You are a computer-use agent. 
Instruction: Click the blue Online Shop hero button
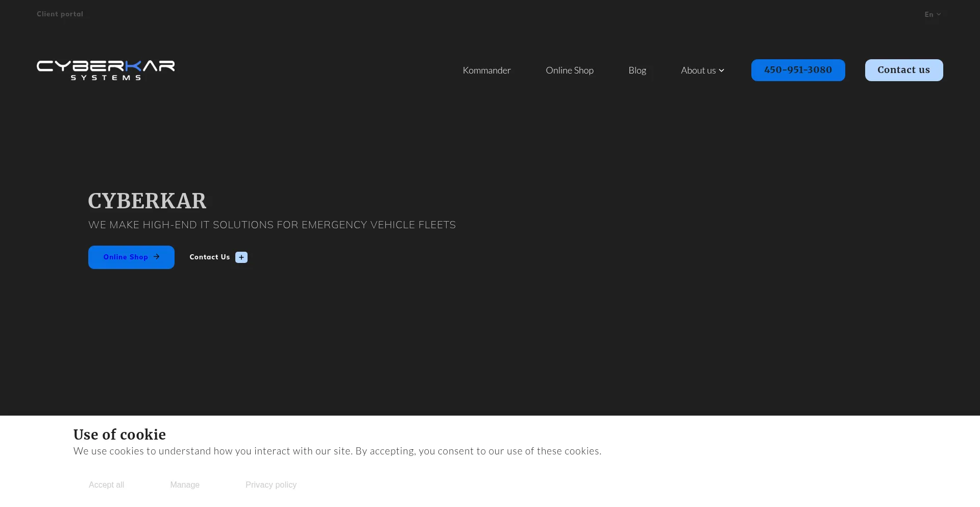pos(131,257)
